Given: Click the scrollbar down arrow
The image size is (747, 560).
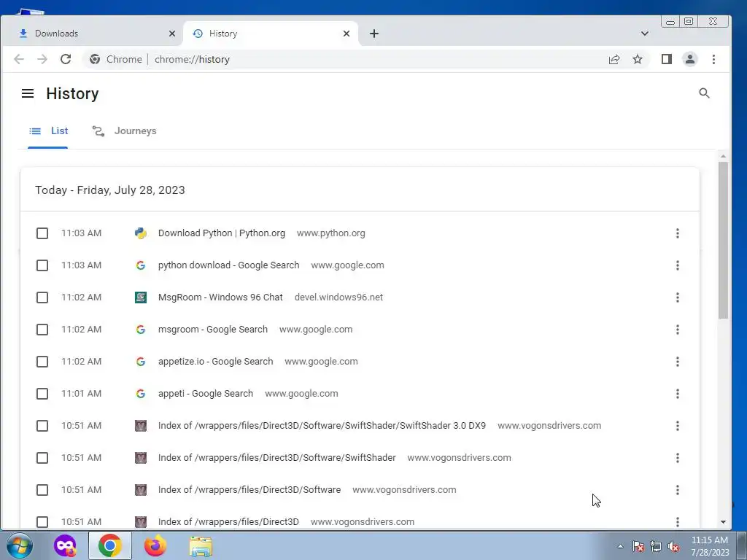Looking at the screenshot, I should pos(723,522).
